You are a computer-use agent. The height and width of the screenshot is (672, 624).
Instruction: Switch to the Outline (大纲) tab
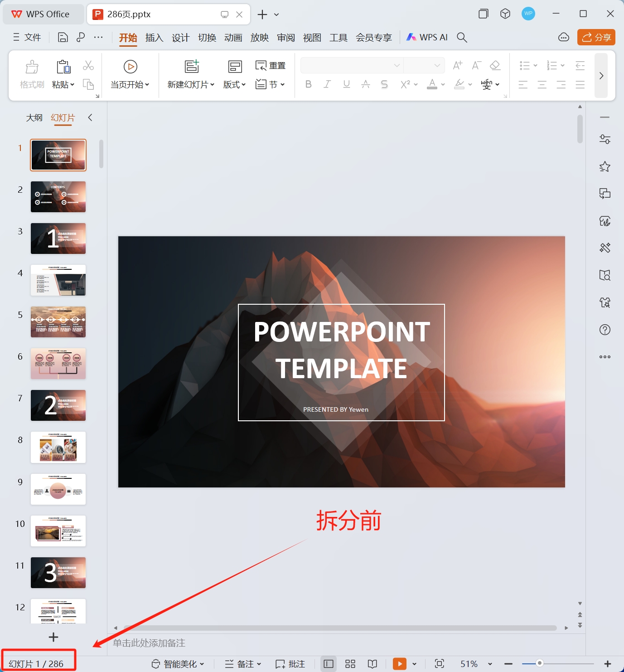coord(34,118)
